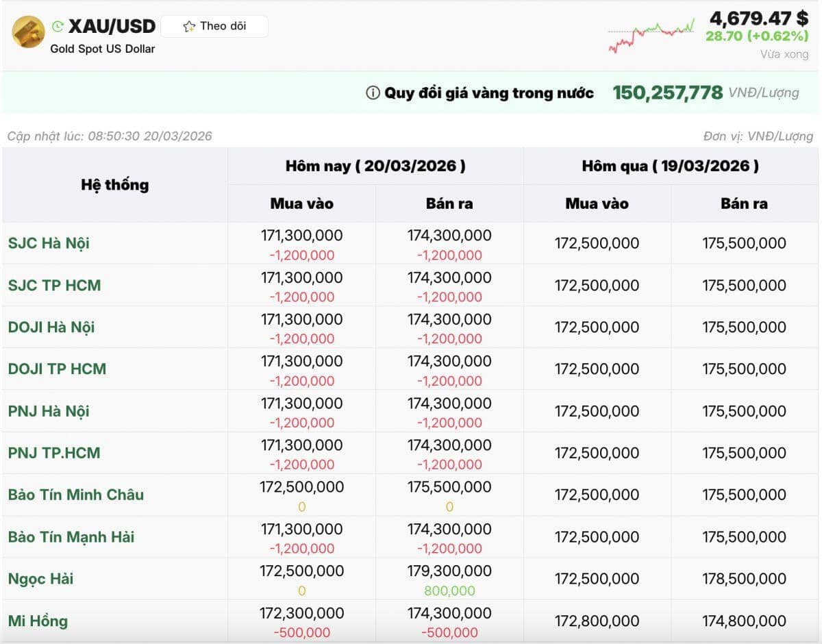Click the Cập nhật lúc timestamp text
The width and height of the screenshot is (822, 644).
point(110,136)
